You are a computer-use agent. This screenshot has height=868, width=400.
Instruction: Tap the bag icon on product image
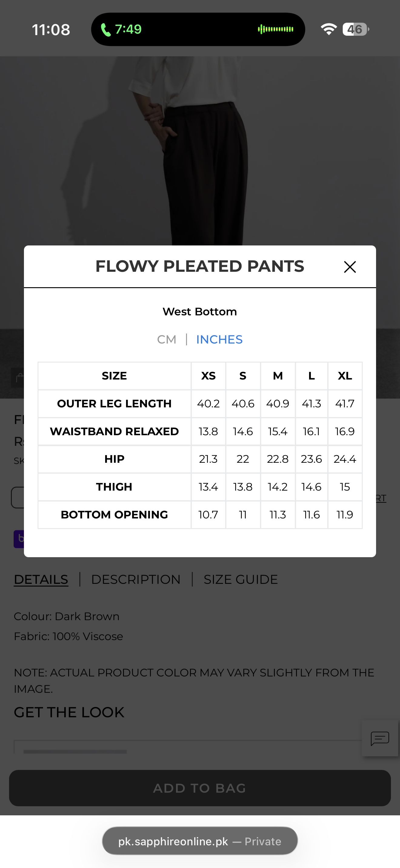(x=19, y=378)
